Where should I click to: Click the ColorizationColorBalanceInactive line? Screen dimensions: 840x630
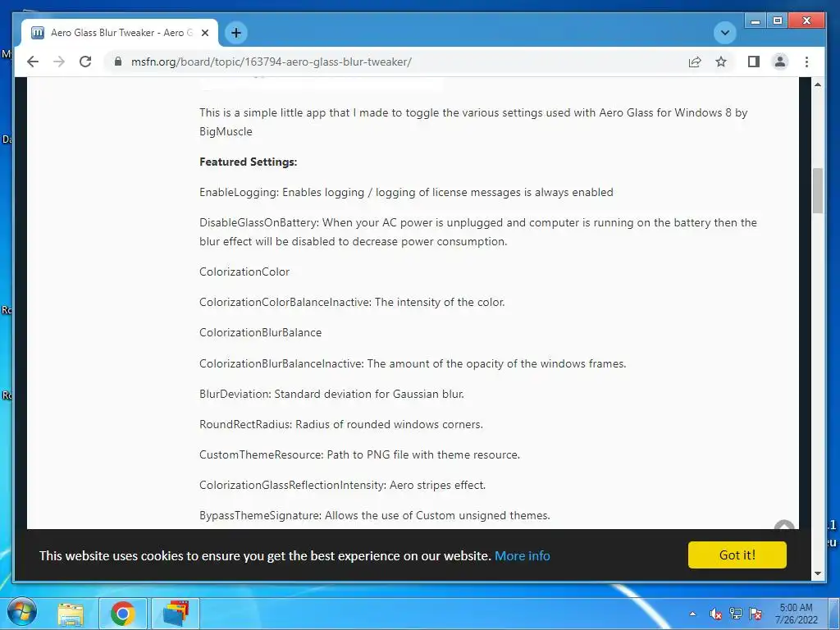tap(352, 302)
